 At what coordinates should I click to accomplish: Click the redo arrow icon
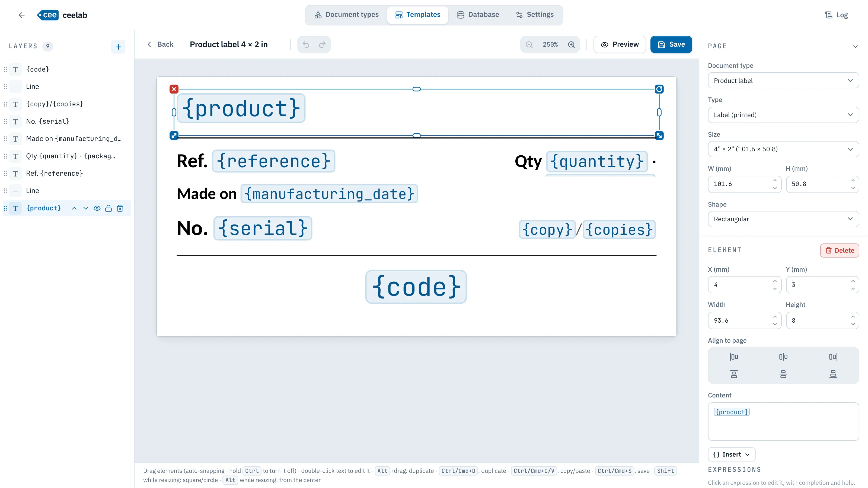point(322,44)
